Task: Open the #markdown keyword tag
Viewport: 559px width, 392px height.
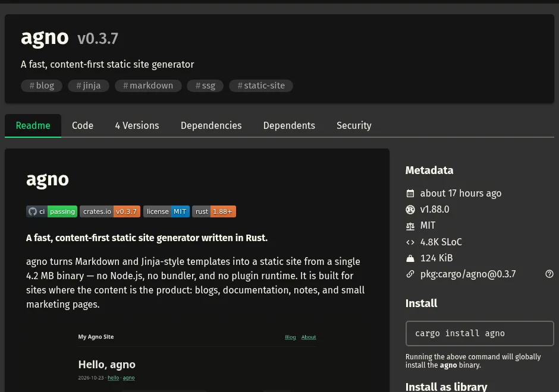Action: click(x=148, y=86)
